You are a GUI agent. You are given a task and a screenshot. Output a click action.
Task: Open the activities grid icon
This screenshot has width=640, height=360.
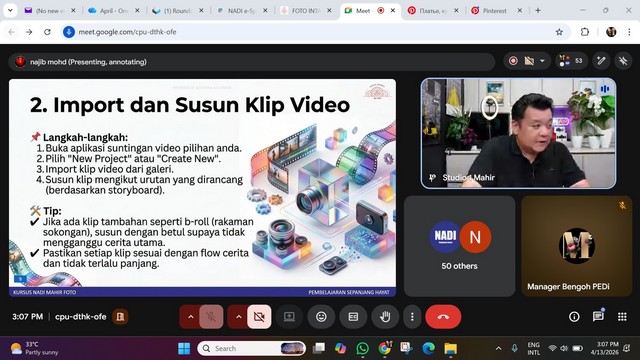tap(622, 317)
